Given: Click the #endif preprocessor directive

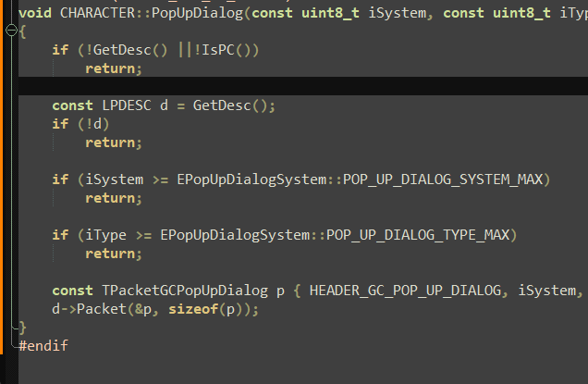Looking at the screenshot, I should [43, 345].
